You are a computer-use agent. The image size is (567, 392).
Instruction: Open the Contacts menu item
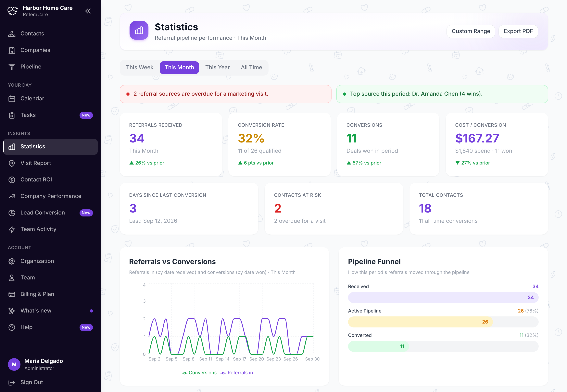click(50, 34)
